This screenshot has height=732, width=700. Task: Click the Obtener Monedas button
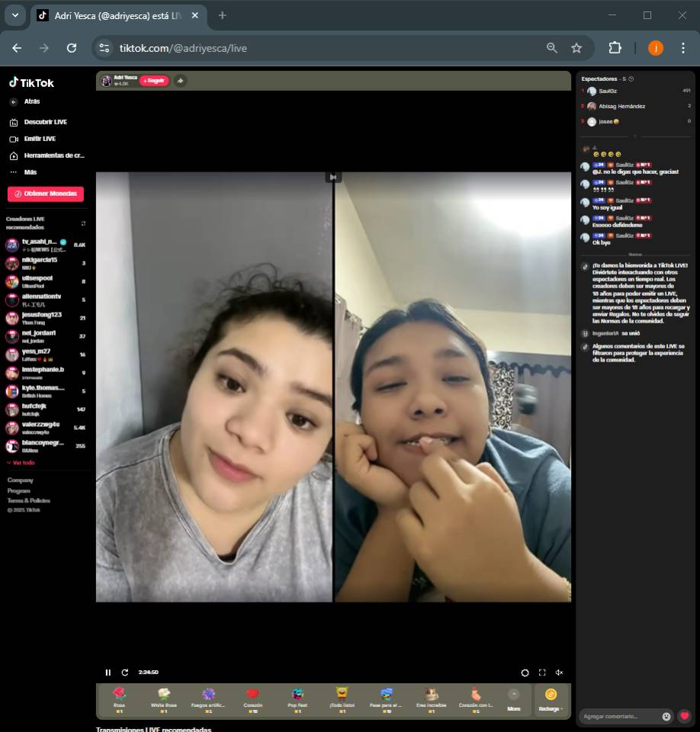(46, 194)
